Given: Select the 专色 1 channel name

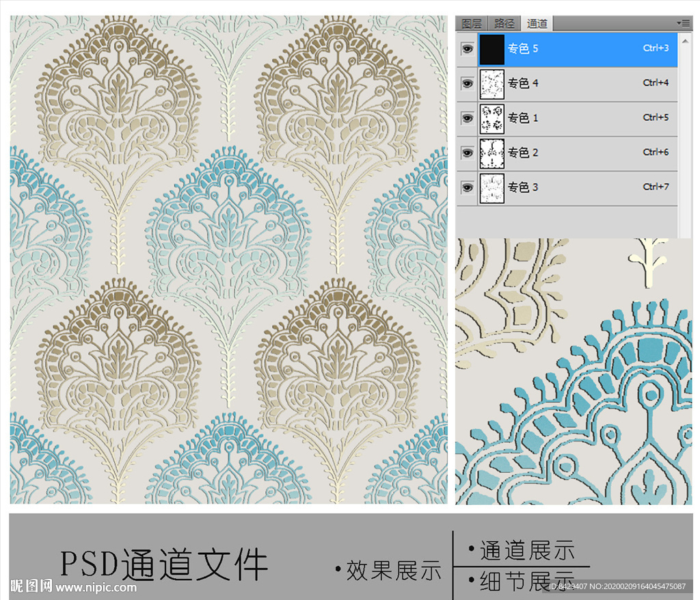Looking at the screenshot, I should tap(523, 118).
